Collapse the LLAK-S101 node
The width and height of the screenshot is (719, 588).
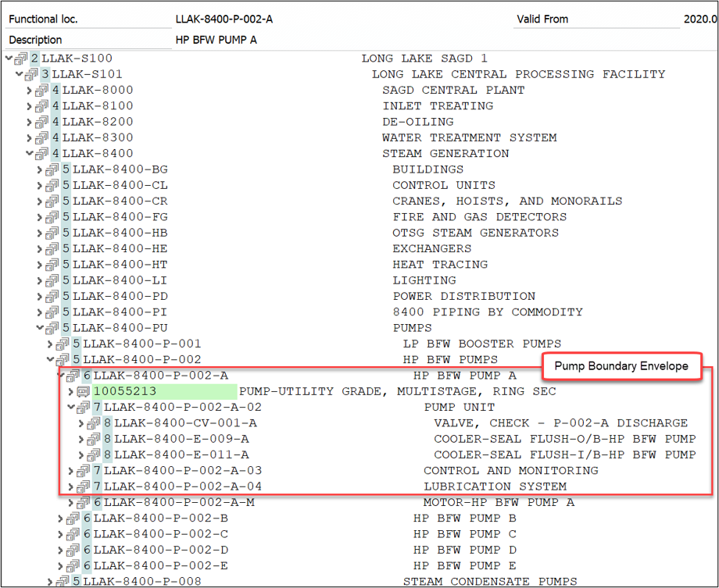tap(19, 73)
